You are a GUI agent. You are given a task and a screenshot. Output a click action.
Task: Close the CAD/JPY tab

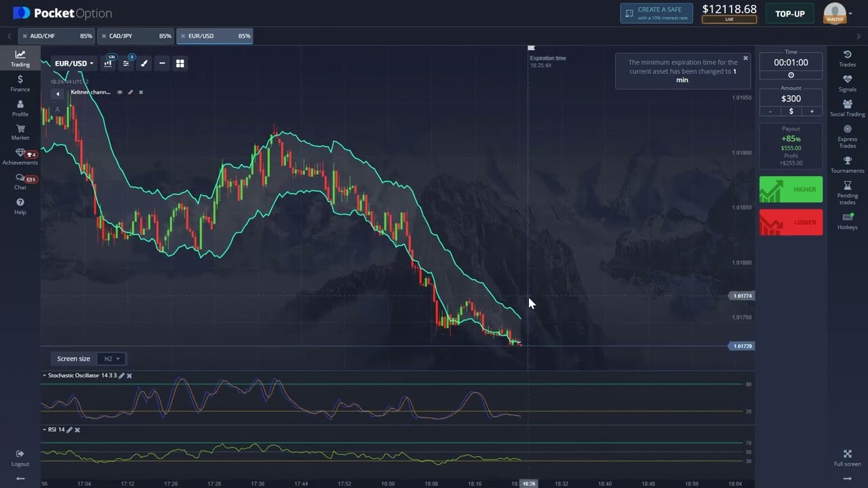[103, 36]
